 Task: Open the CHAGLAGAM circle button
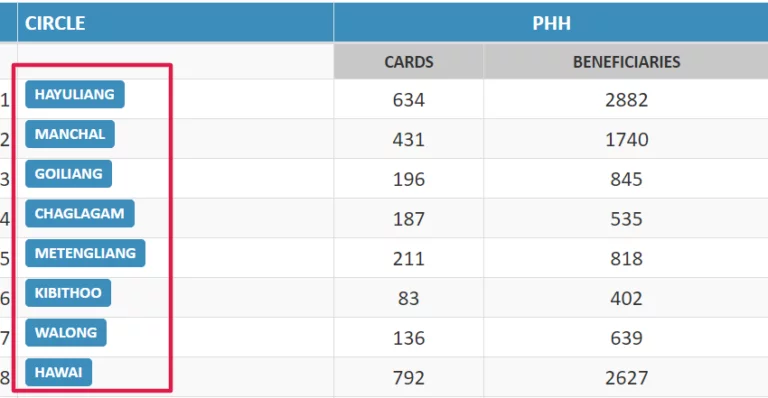point(80,213)
